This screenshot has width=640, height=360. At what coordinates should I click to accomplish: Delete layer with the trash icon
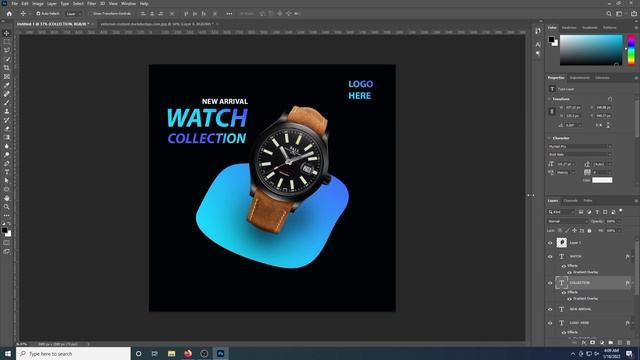click(x=629, y=342)
